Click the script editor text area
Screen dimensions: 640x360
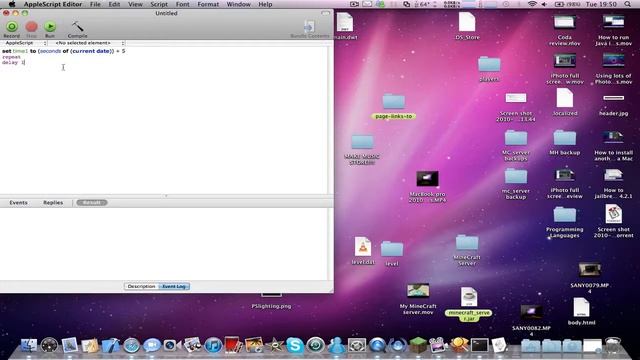163,120
